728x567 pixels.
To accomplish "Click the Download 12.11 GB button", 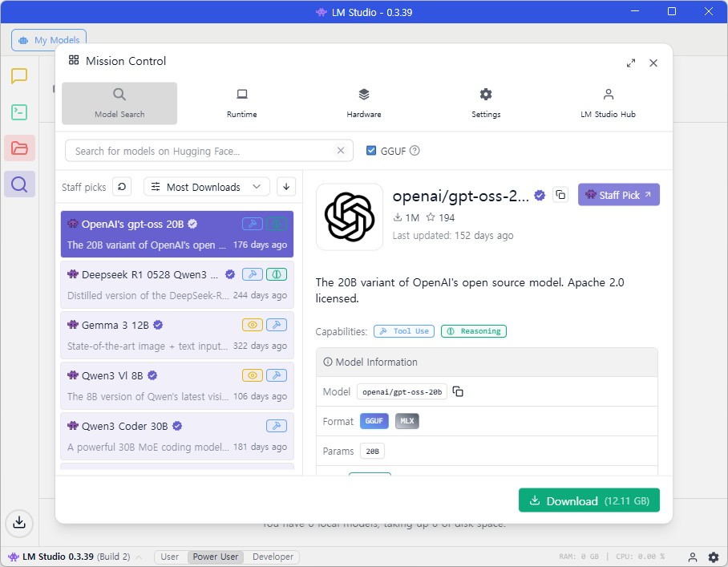I will click(588, 500).
